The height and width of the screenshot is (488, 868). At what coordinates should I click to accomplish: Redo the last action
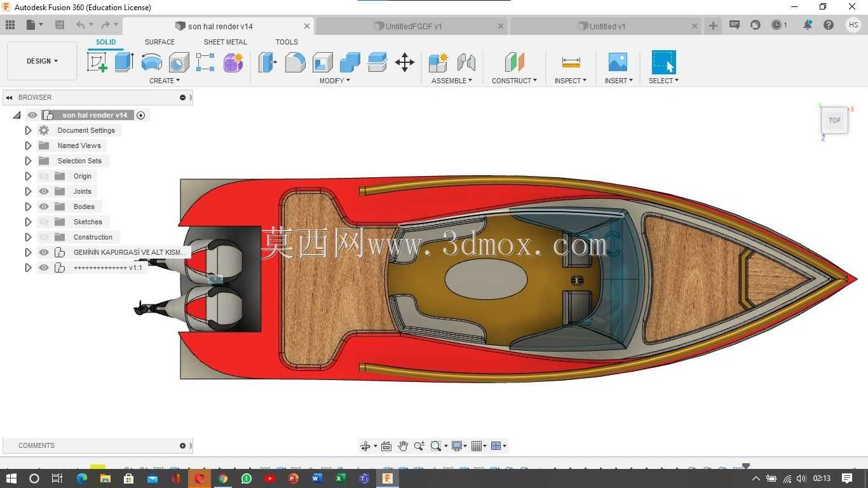coord(105,25)
